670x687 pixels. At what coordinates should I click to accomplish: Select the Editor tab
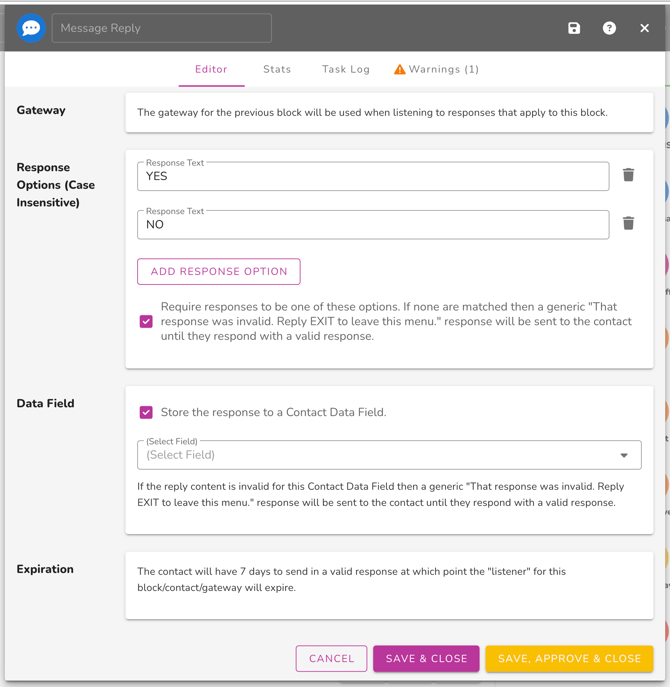pyautogui.click(x=211, y=69)
